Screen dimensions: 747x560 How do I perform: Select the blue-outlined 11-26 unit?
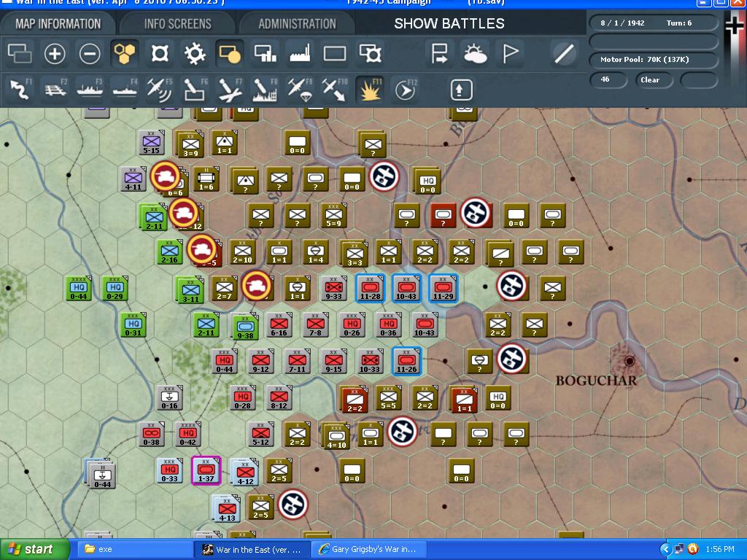[406, 361]
